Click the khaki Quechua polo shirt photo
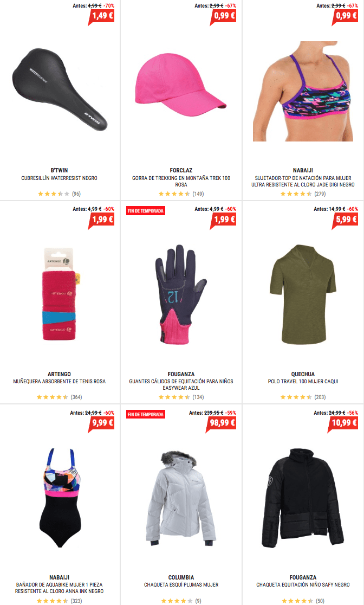The width and height of the screenshot is (364, 605). coord(303,294)
